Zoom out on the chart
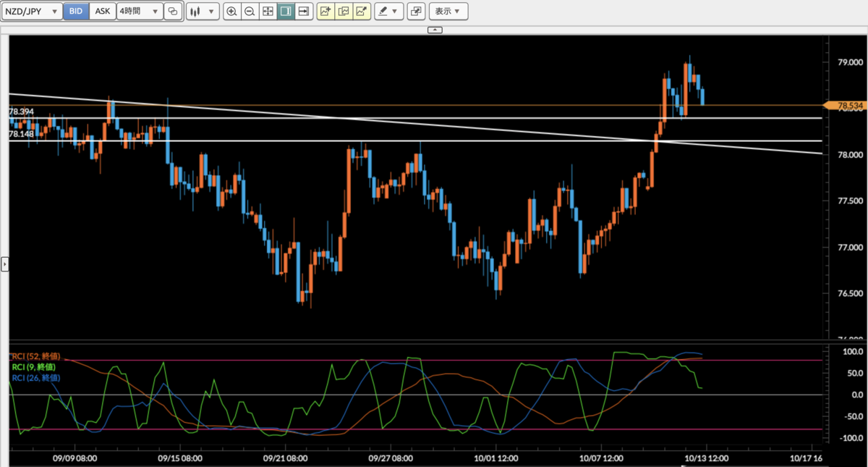The height and width of the screenshot is (467, 868). pos(250,12)
